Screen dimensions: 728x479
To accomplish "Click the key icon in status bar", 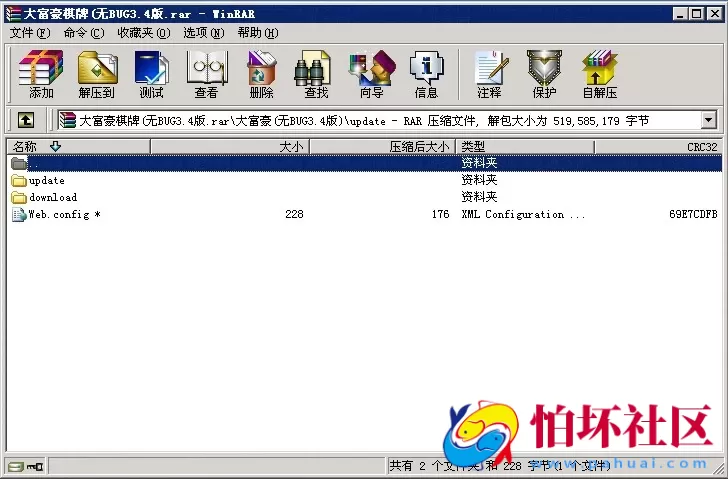I will 35,466.
